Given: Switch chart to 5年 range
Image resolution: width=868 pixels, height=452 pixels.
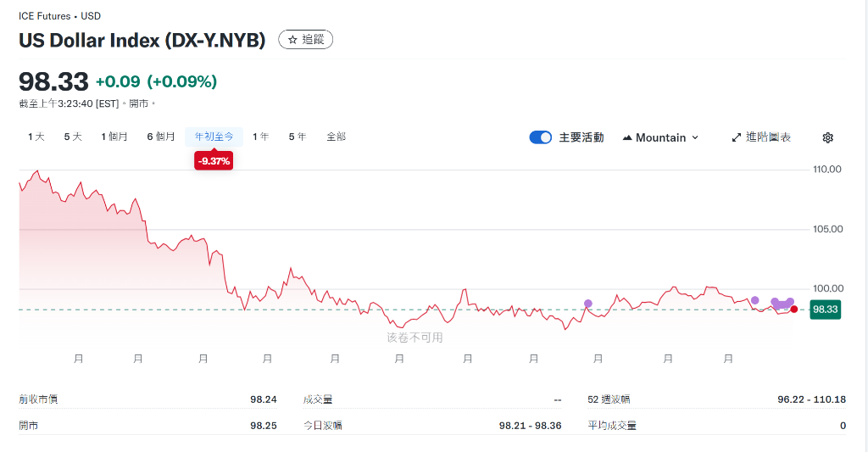Looking at the screenshot, I should pyautogui.click(x=297, y=137).
